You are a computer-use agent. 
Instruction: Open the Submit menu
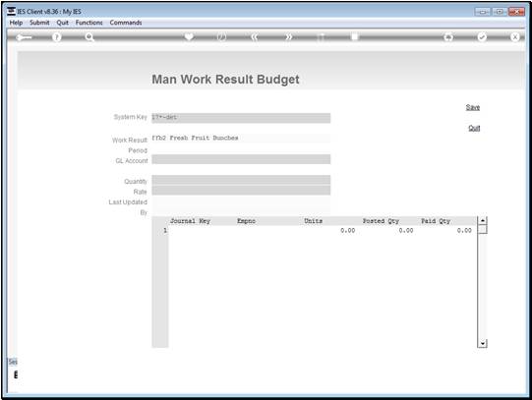point(39,23)
